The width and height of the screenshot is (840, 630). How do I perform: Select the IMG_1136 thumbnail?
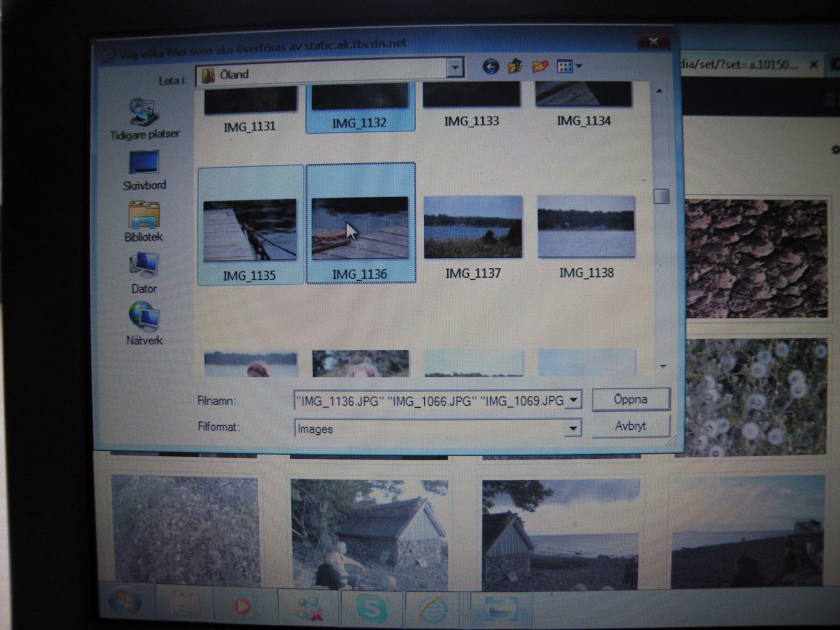click(x=360, y=228)
